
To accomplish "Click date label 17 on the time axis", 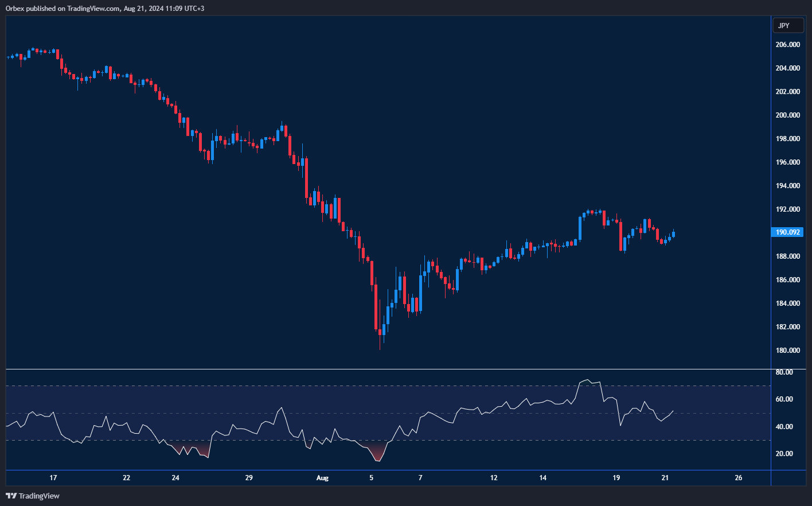I will (53, 478).
